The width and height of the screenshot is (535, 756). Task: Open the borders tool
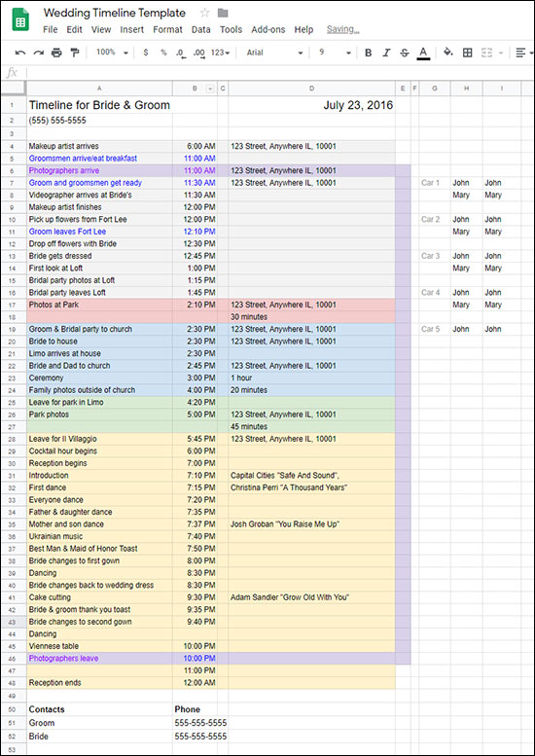(467, 54)
